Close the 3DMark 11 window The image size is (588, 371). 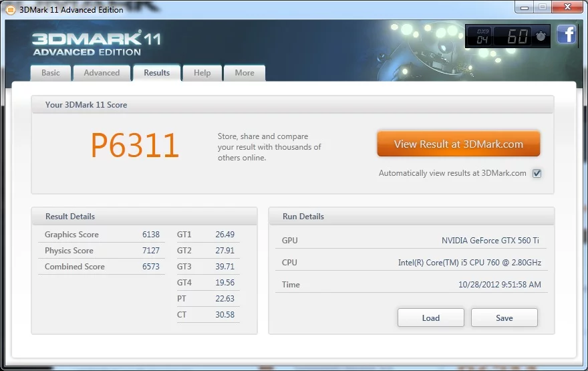pos(567,7)
